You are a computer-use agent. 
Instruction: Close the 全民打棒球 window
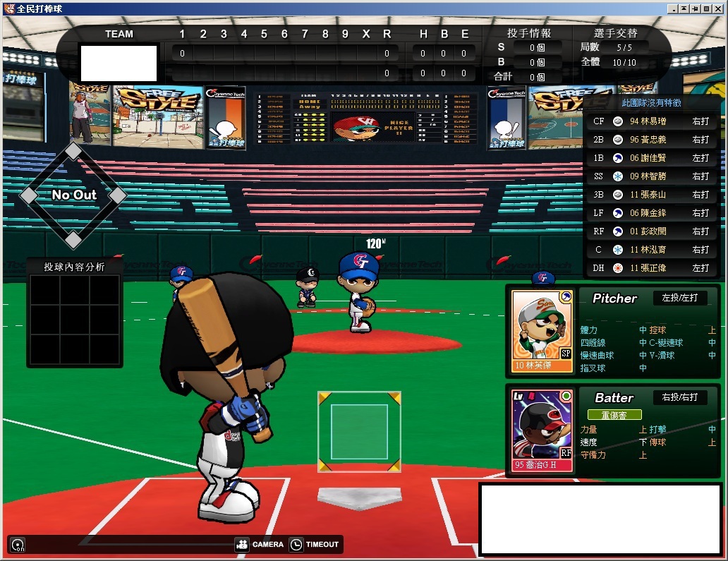click(x=718, y=9)
